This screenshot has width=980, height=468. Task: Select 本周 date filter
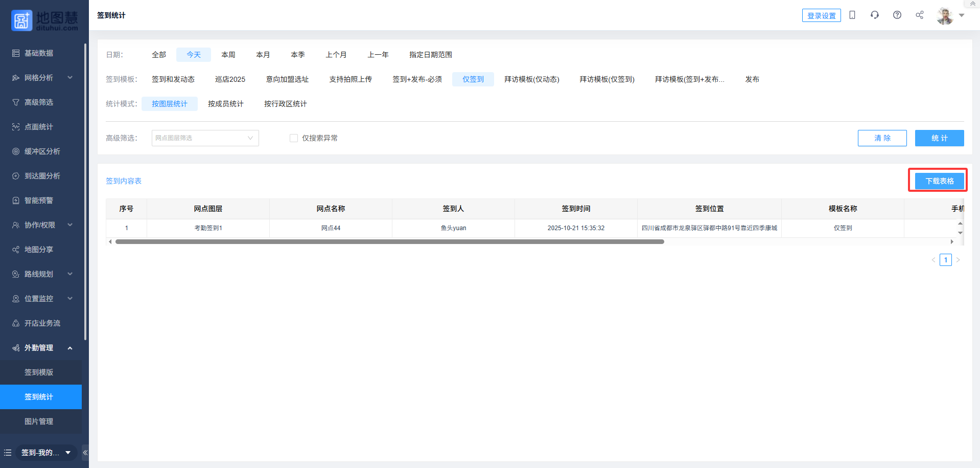[x=228, y=55]
